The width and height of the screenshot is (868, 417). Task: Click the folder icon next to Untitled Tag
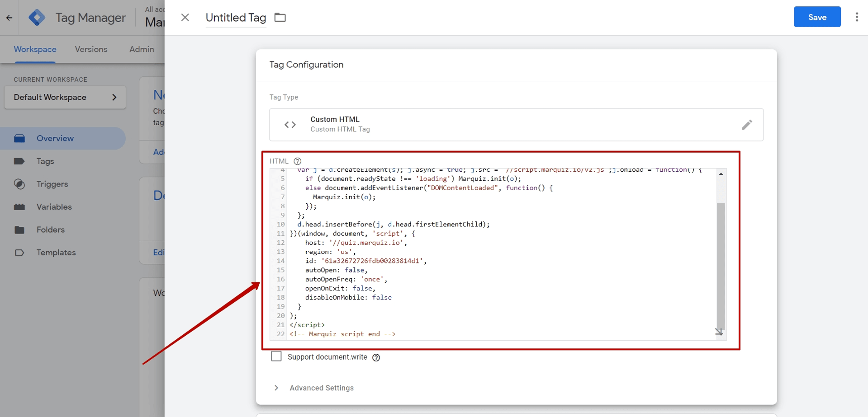tap(280, 18)
